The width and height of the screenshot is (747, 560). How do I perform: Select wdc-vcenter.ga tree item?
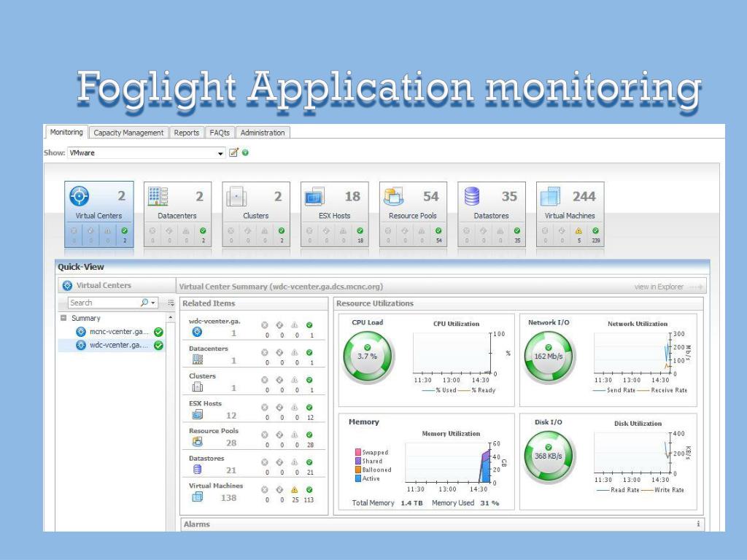[119, 345]
